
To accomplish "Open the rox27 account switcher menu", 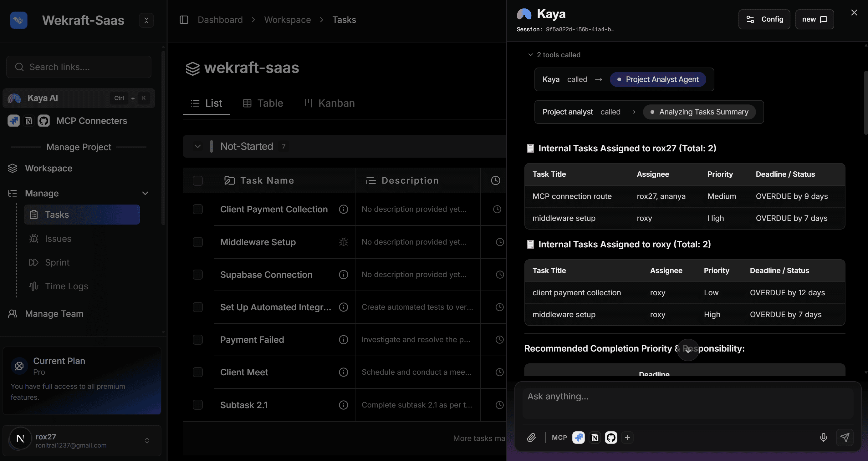I will 82,440.
